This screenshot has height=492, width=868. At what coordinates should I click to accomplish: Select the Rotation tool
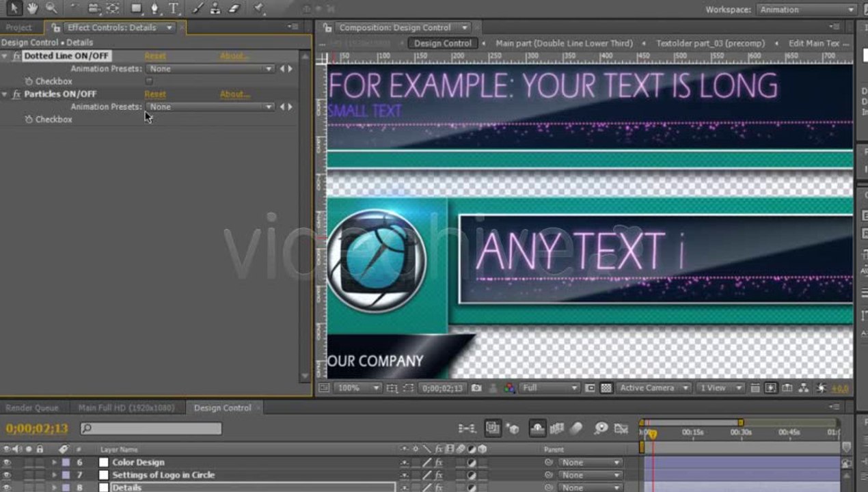[x=76, y=8]
